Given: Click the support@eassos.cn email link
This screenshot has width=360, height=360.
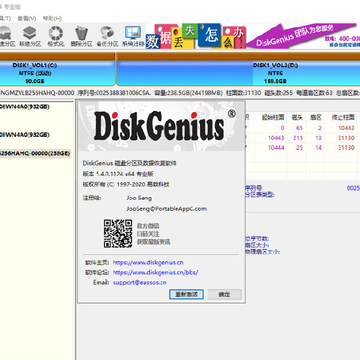Looking at the screenshot, I should click(x=139, y=282).
